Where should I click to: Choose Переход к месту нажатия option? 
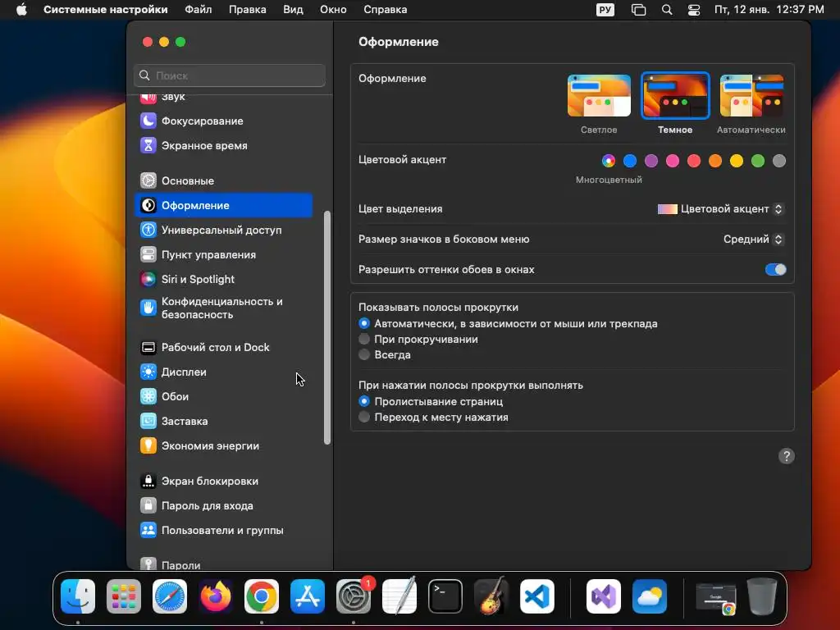coord(364,417)
